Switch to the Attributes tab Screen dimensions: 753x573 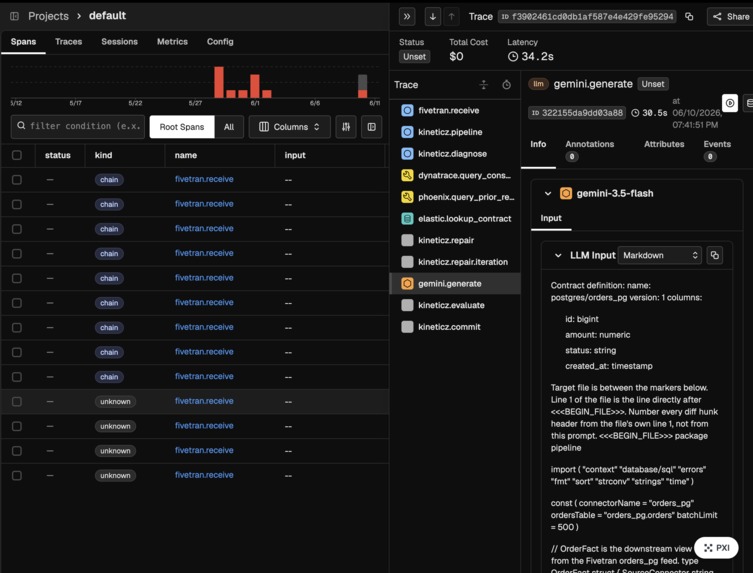(664, 144)
